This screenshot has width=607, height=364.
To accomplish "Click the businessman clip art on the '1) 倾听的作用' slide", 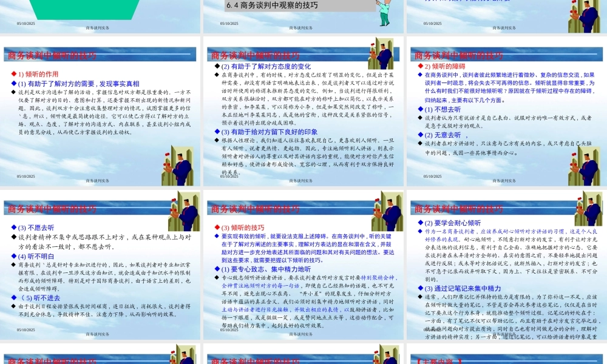I will click(x=177, y=165).
